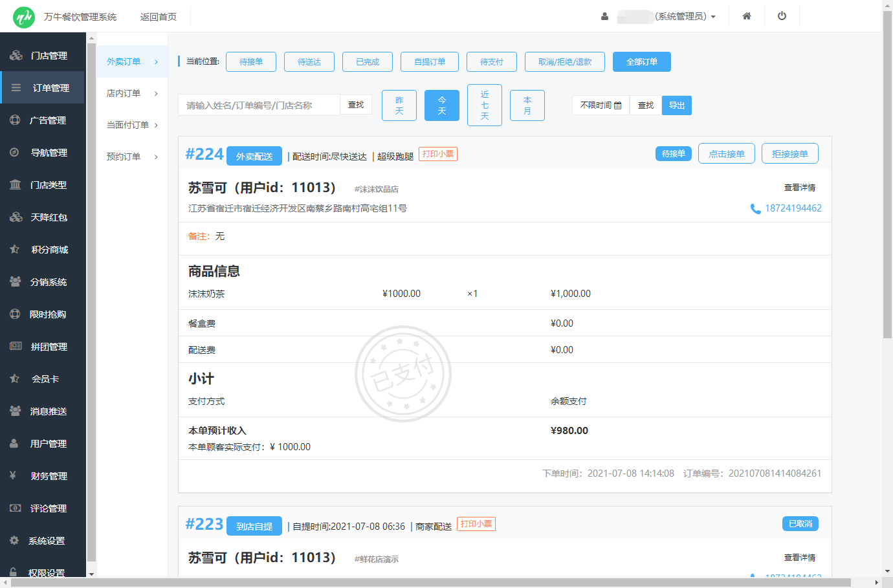This screenshot has width=893, height=588.
Task: Click the power logout icon
Action: pos(782,16)
